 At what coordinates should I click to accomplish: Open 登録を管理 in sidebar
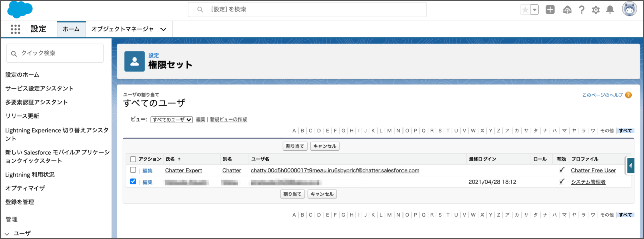pyautogui.click(x=20, y=202)
